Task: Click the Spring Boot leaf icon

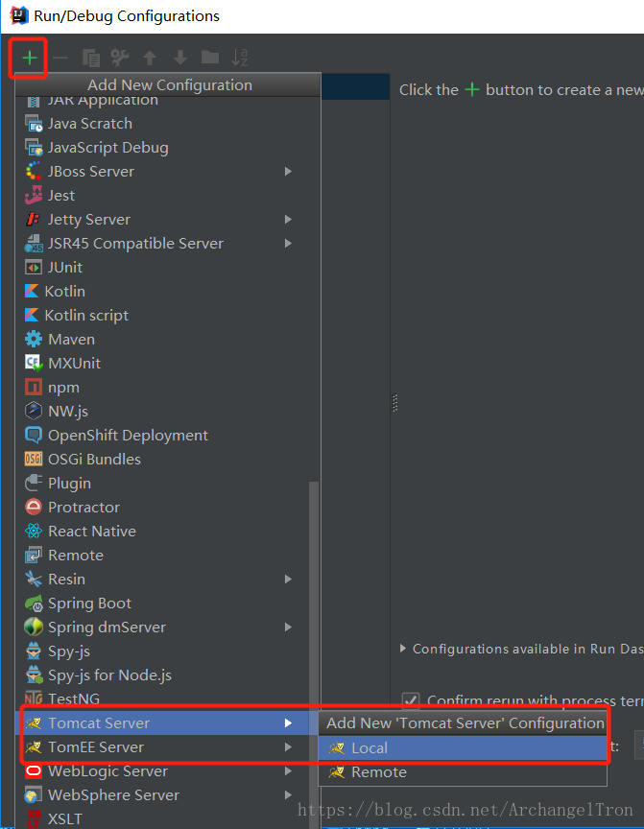Action: 34,604
